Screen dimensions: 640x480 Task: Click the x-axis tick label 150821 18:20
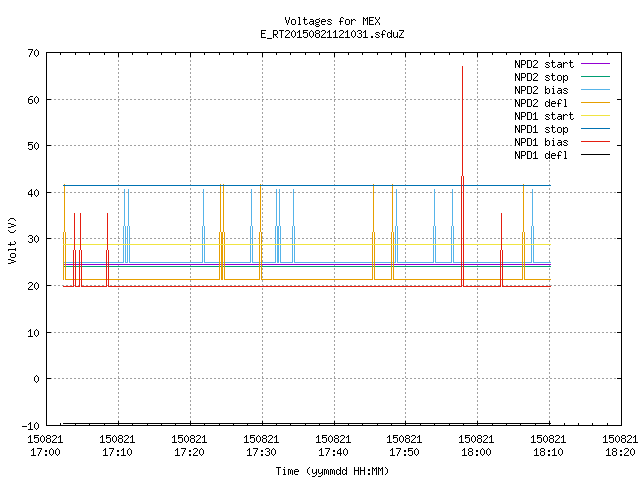pos(620,446)
